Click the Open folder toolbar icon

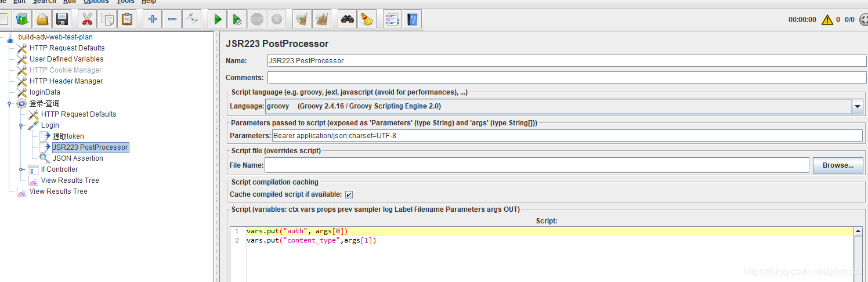click(42, 19)
